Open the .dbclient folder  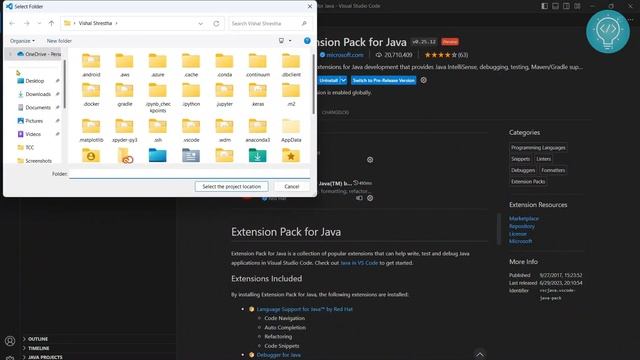point(291,65)
